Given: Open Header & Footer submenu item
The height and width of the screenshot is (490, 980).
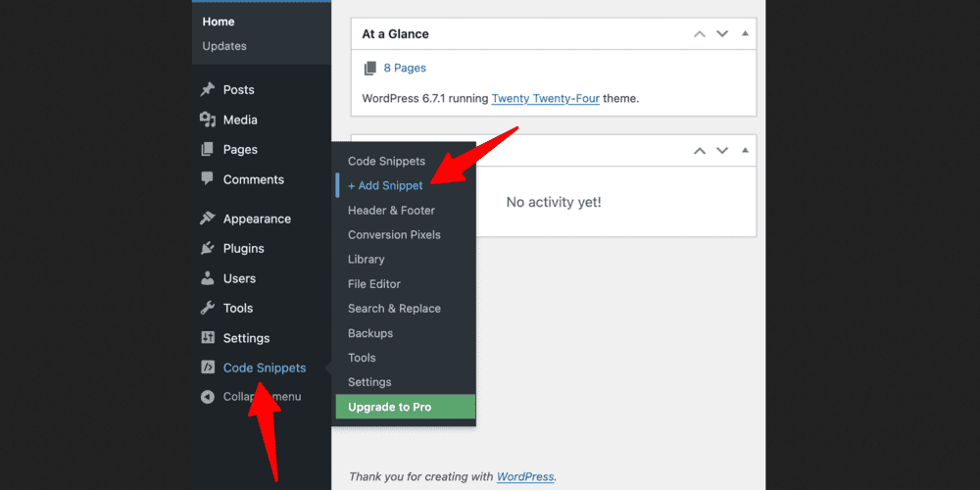Looking at the screenshot, I should [x=391, y=210].
